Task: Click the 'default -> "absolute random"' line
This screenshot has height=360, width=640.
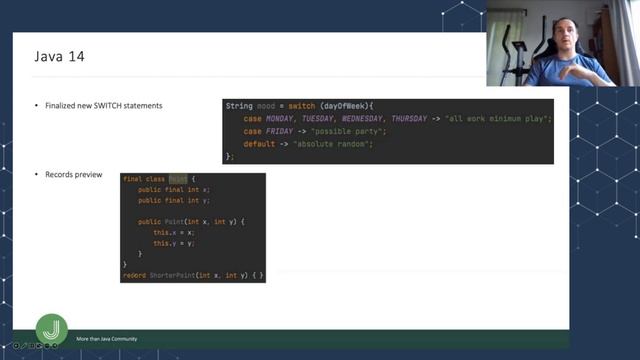Action: 308,144
